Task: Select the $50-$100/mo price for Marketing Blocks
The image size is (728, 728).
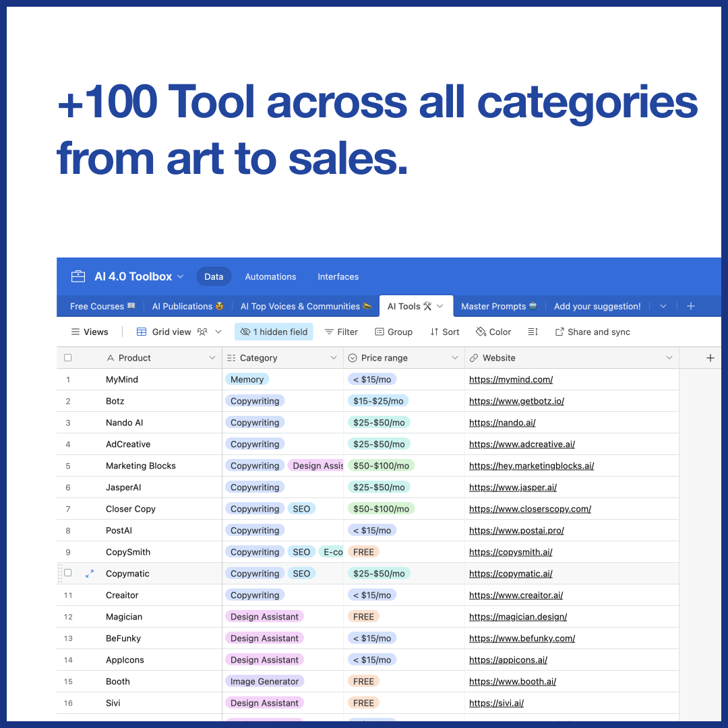Action: pyautogui.click(x=381, y=466)
